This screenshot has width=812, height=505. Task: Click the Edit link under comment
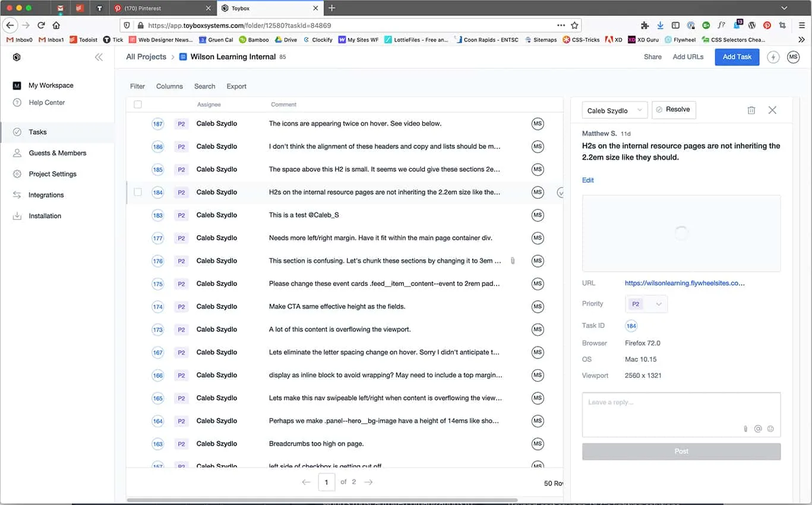click(587, 180)
